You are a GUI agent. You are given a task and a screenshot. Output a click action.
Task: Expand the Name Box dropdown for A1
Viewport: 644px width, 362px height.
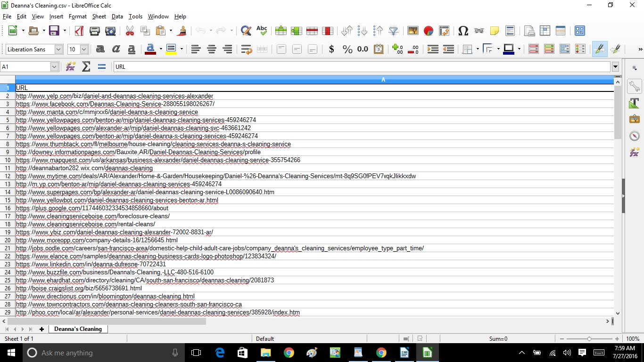point(54,67)
